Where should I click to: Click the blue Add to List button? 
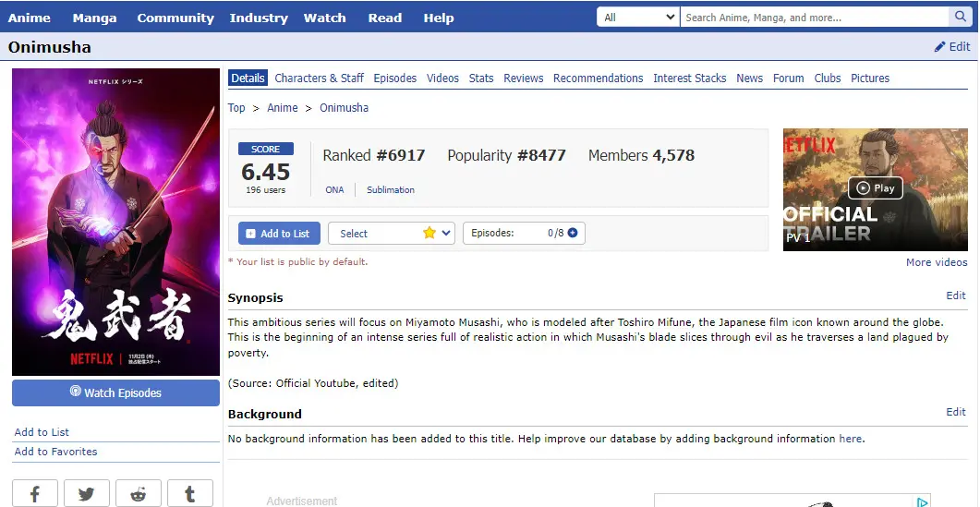pos(279,233)
